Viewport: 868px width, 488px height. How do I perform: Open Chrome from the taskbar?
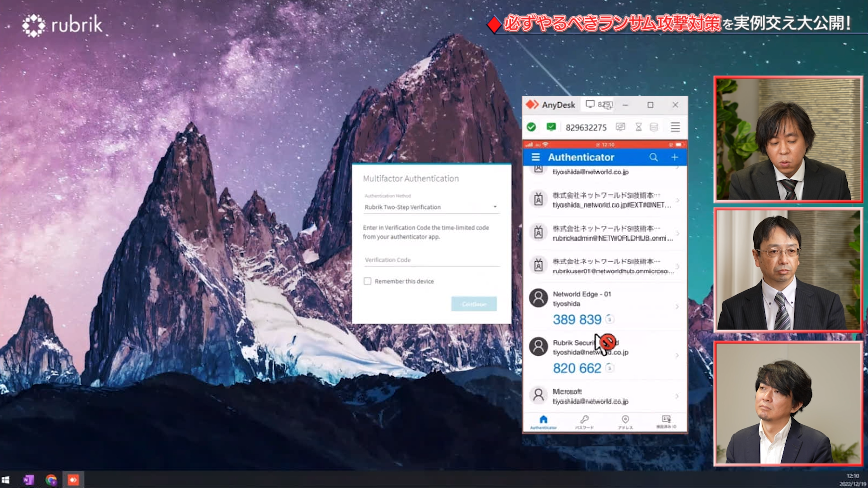pyautogui.click(x=51, y=480)
